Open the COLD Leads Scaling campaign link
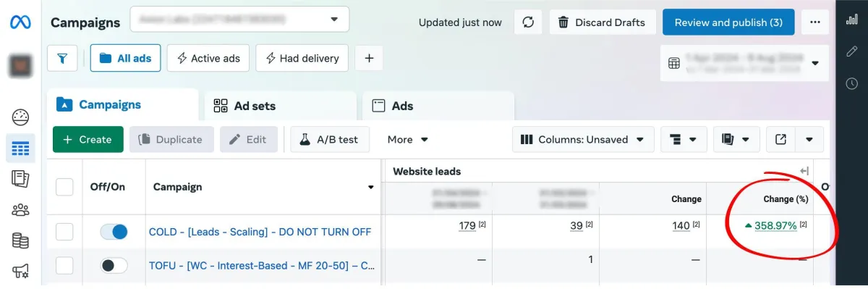 point(260,232)
